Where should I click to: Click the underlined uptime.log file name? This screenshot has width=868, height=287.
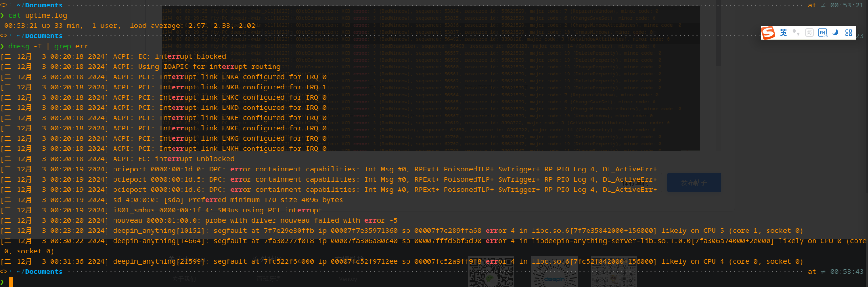tap(46, 15)
